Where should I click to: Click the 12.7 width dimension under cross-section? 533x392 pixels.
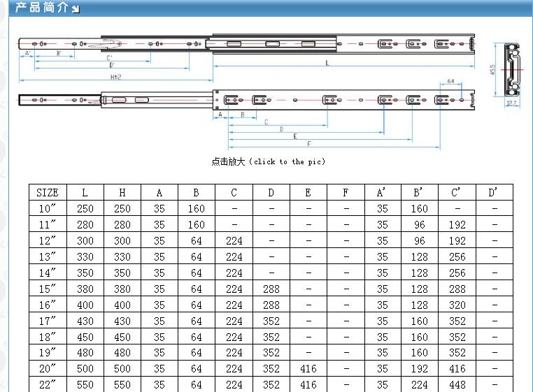tap(512, 103)
